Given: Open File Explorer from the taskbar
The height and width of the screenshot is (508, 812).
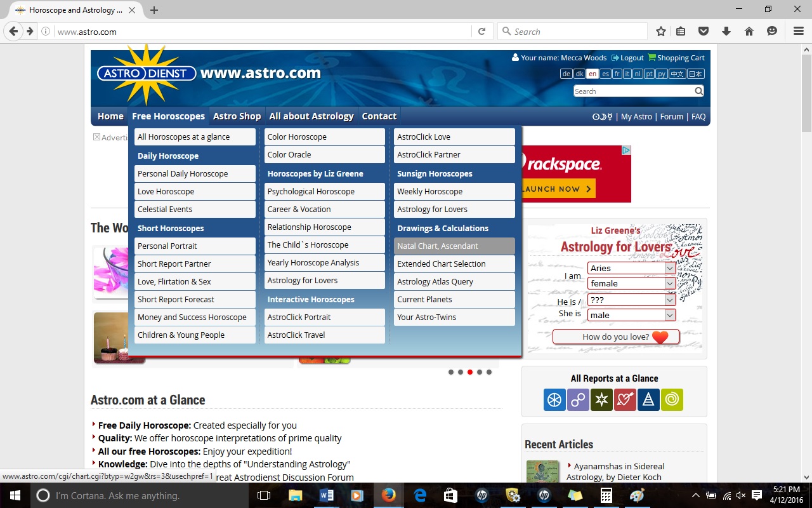Looking at the screenshot, I should click(296, 495).
